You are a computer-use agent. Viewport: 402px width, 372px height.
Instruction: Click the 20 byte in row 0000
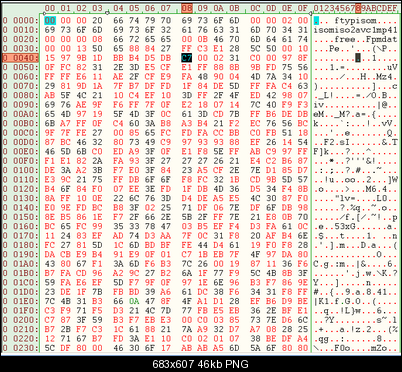click(97, 21)
